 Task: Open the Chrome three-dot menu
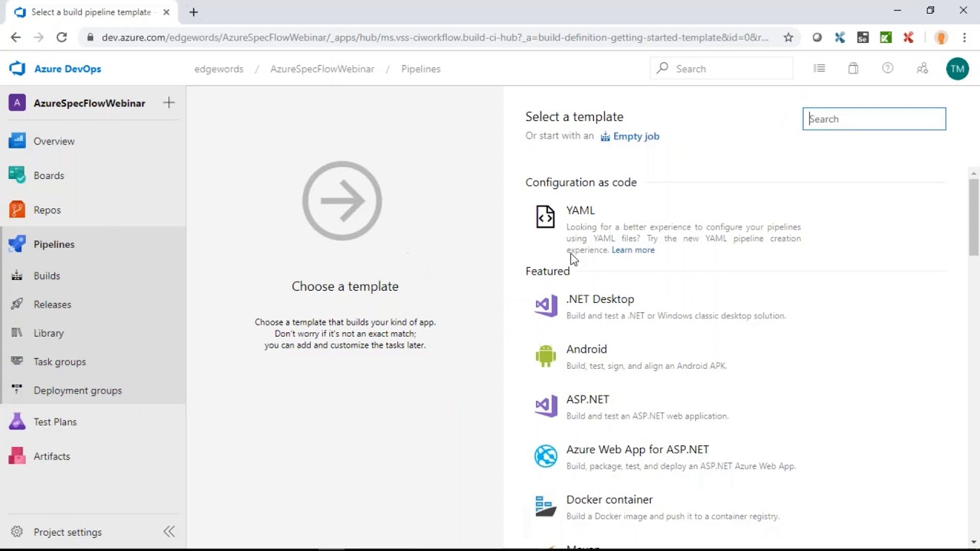point(964,37)
